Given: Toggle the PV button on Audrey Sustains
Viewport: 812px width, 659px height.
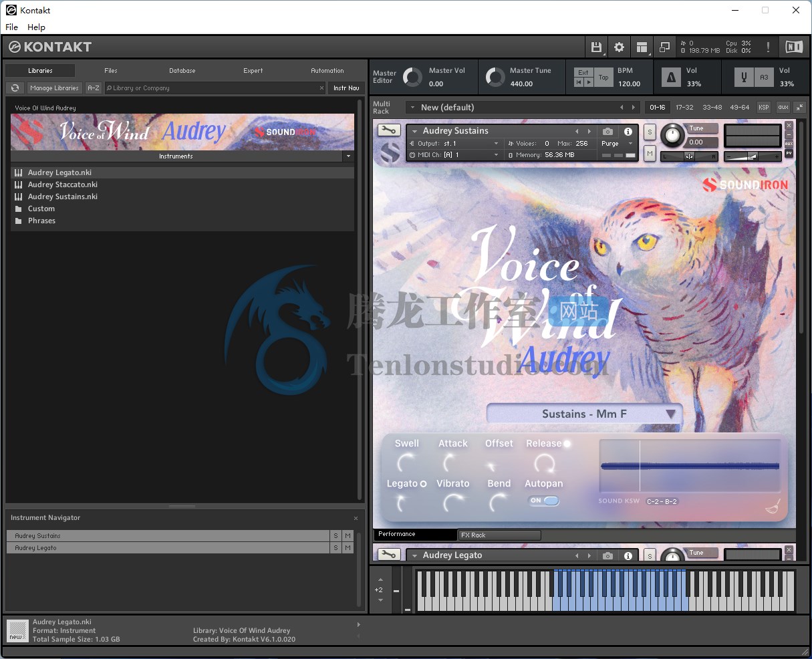Looking at the screenshot, I should pos(789,154).
